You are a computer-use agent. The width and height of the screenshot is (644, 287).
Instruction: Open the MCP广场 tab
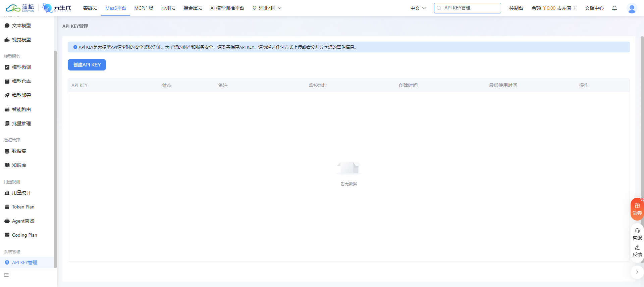coord(144,8)
